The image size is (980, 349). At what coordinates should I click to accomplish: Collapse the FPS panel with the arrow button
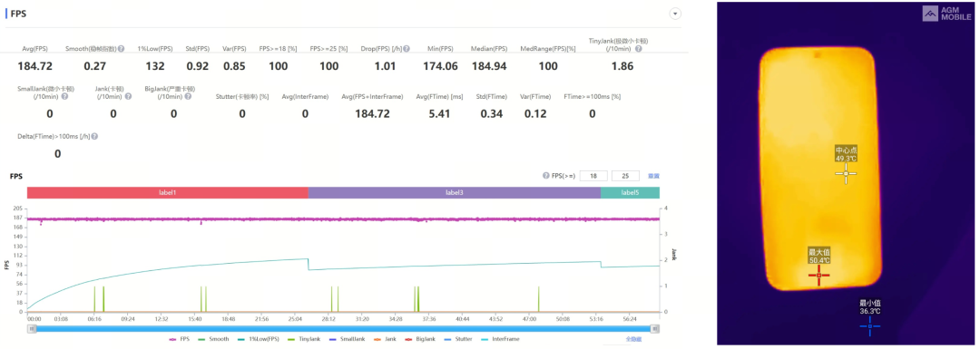675,13
